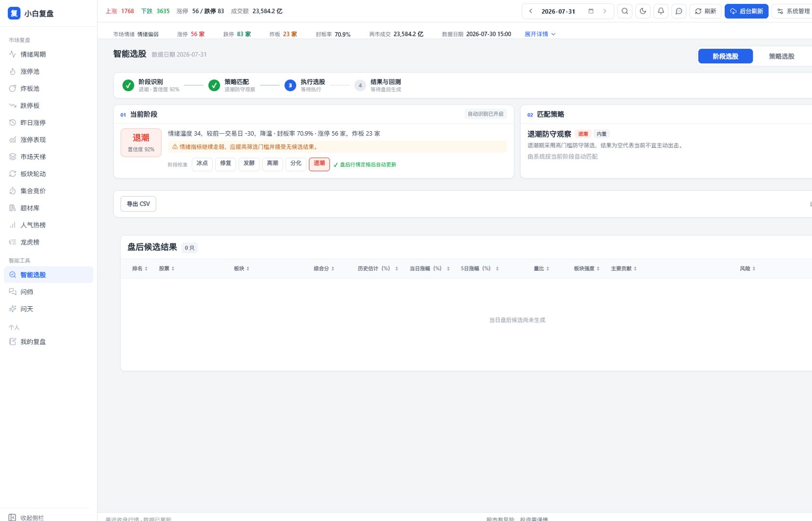The height and width of the screenshot is (521, 812).
Task: Open 跌停板 in the sidebar
Action: pos(48,106)
